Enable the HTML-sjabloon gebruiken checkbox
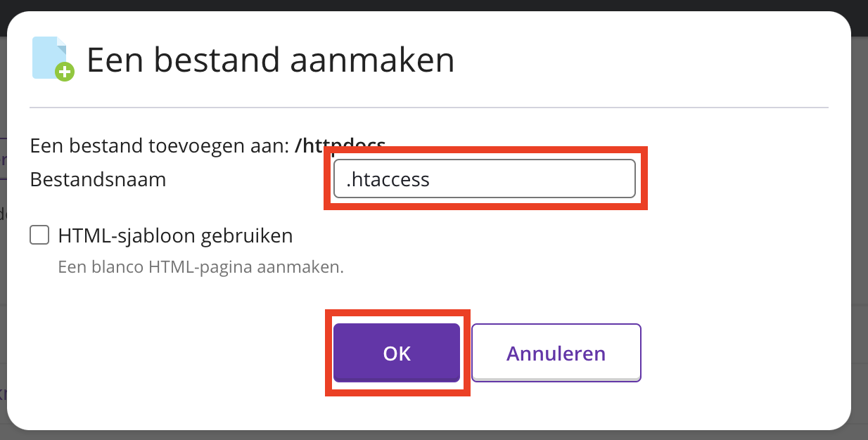The height and width of the screenshot is (440, 868). click(x=39, y=235)
